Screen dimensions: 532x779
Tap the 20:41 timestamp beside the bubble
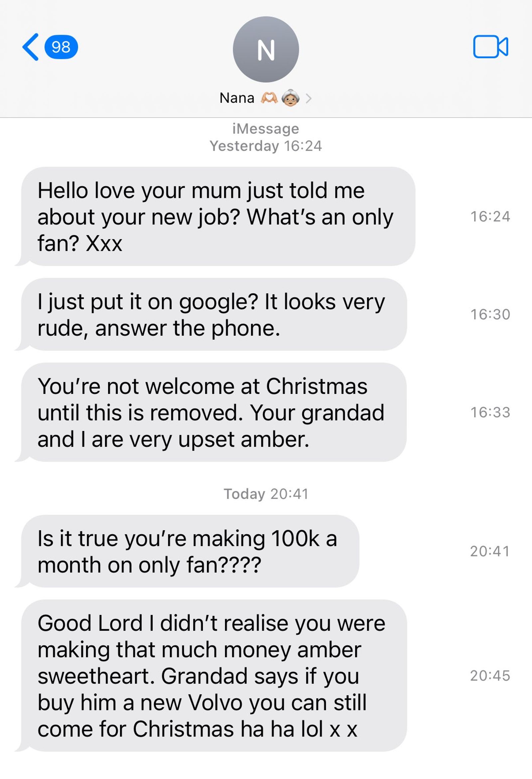point(490,551)
